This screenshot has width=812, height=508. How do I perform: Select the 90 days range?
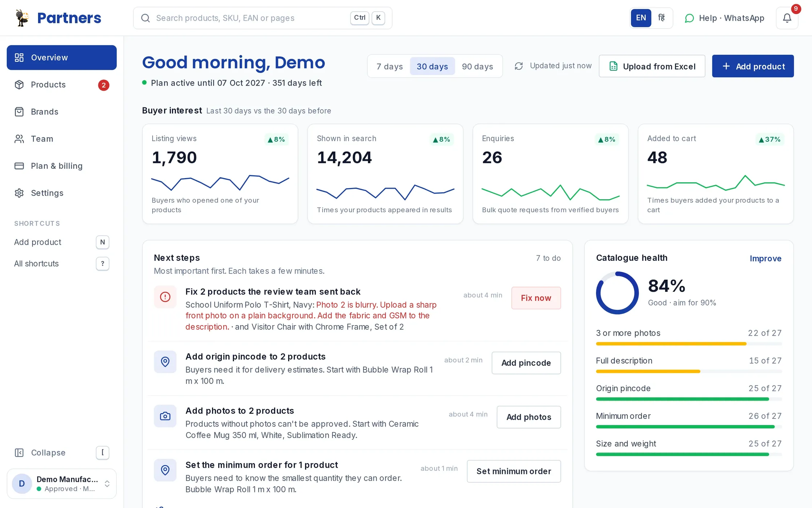pos(477,66)
